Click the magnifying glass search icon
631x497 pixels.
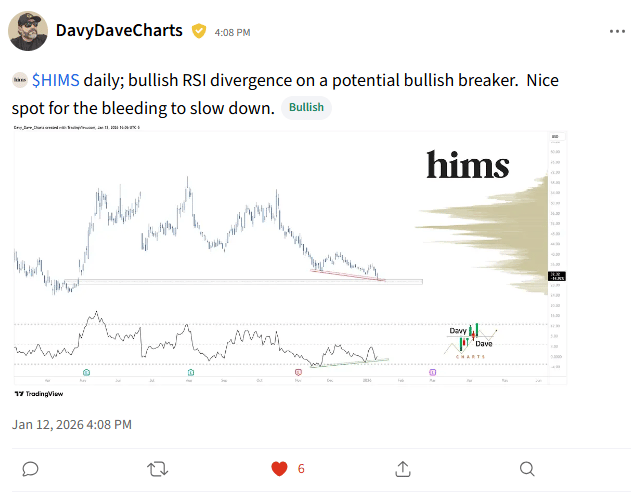point(527,469)
